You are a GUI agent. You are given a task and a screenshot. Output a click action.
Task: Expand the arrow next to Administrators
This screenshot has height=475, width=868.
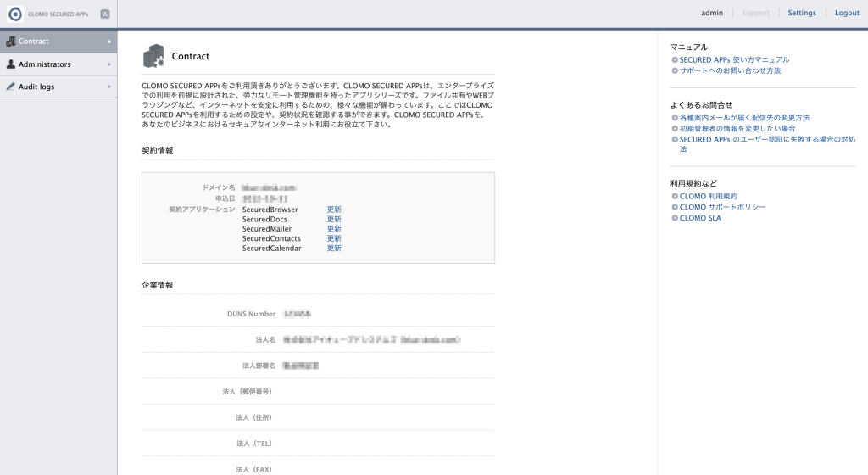point(109,64)
